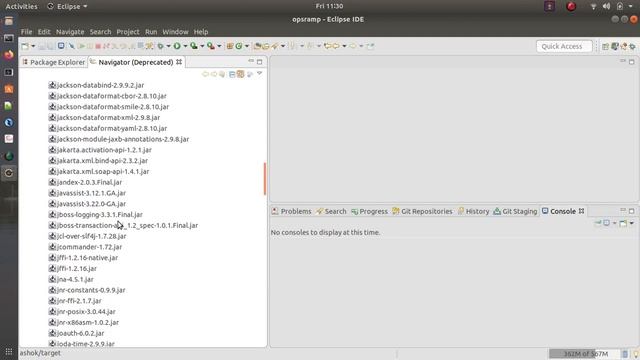Viewport: 640px width, 360px height.
Task: Open the Help menu
Action: coord(201,32)
